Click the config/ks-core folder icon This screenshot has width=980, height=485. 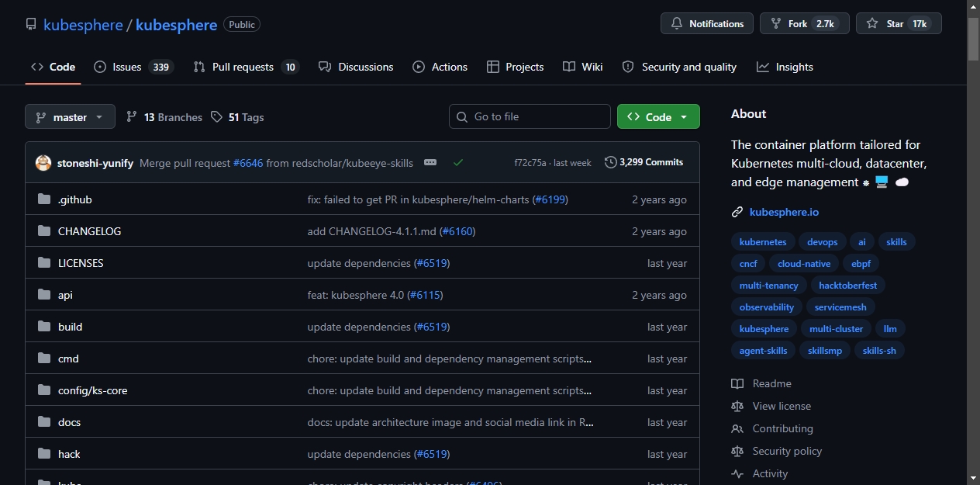coord(44,390)
